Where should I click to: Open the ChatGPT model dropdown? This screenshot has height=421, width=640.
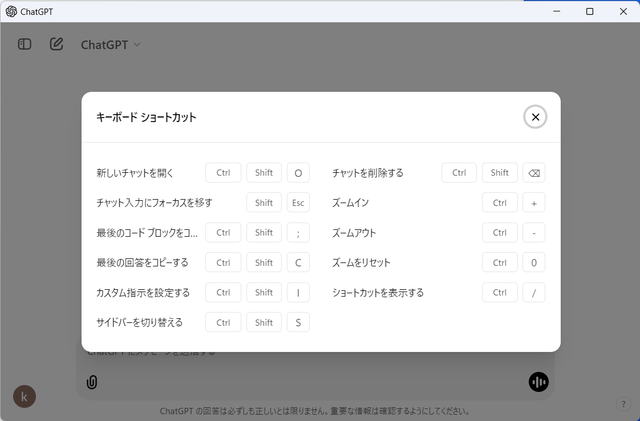tap(111, 45)
